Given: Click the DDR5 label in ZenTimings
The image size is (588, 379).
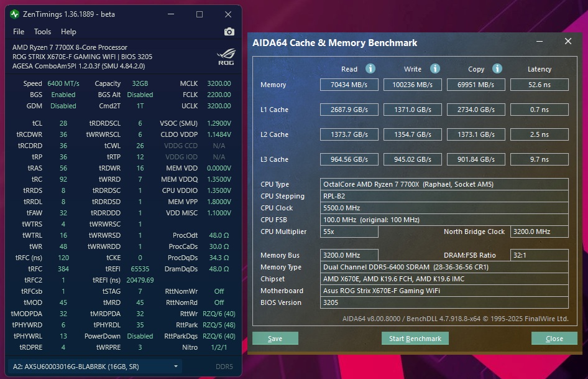Looking at the screenshot, I should click(x=224, y=366).
